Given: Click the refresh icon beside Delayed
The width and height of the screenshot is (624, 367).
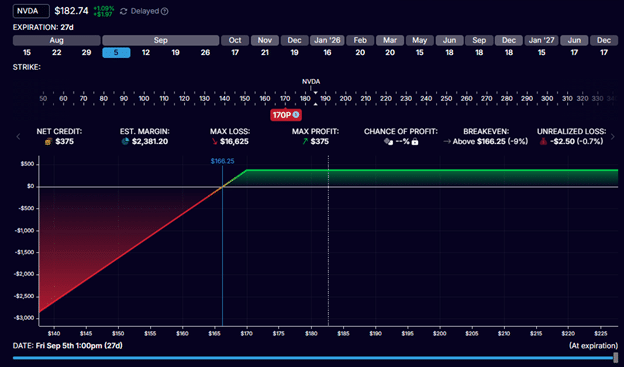Looking at the screenshot, I should [123, 12].
